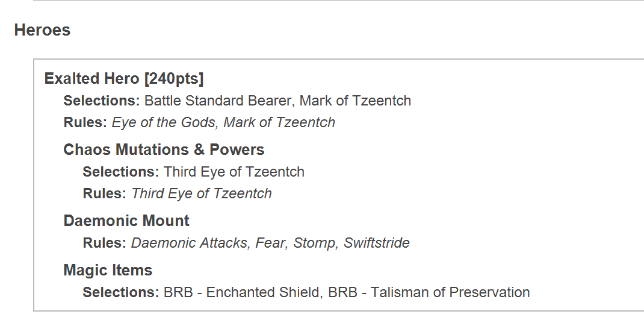Click the BRB - Enchanted Shield item
Viewport: 644px width, 317px height.
pyautogui.click(x=242, y=292)
